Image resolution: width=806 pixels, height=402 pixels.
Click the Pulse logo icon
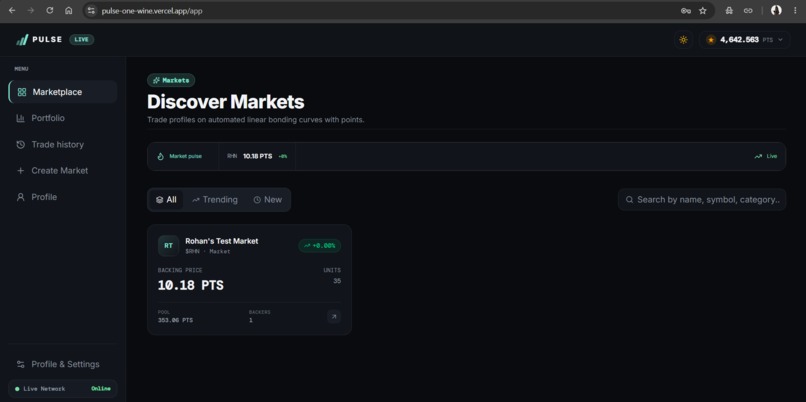click(22, 40)
